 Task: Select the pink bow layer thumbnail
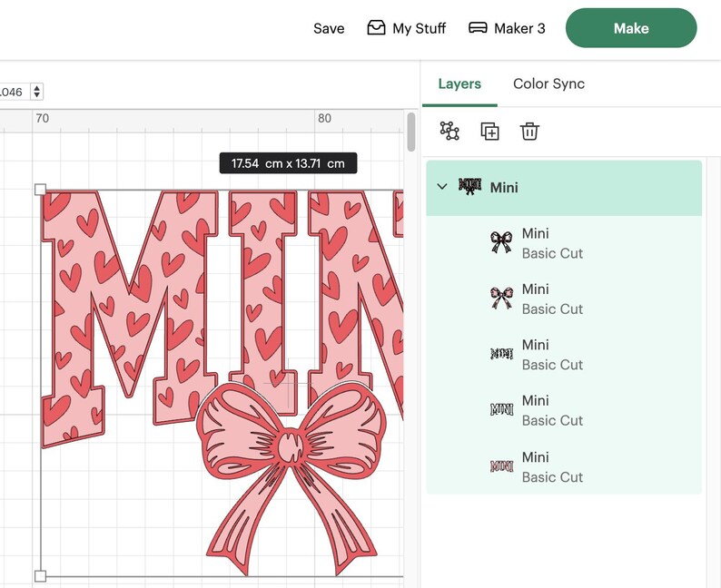[501, 299]
